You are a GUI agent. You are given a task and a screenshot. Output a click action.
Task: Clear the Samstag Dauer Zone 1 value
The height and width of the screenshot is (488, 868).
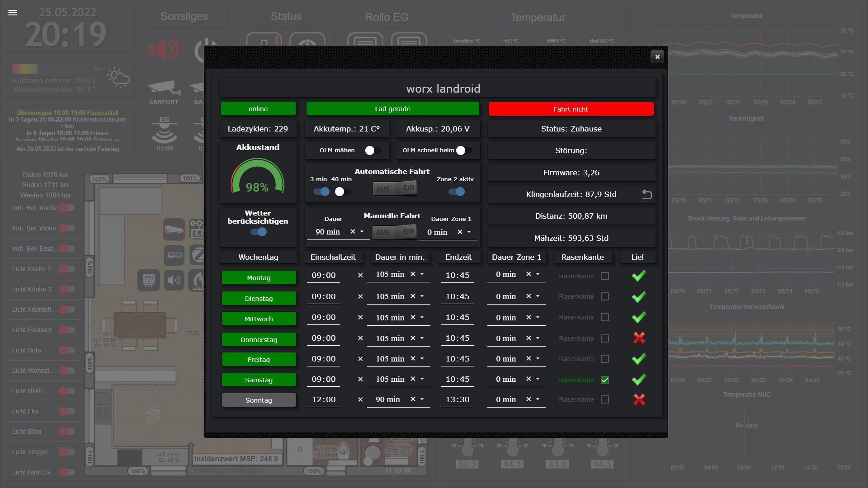point(528,379)
